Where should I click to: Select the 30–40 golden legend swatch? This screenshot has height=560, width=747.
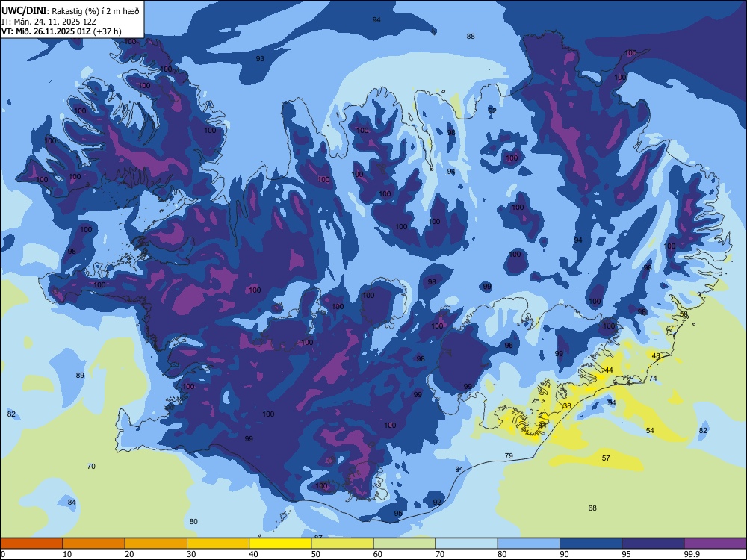tap(218, 544)
